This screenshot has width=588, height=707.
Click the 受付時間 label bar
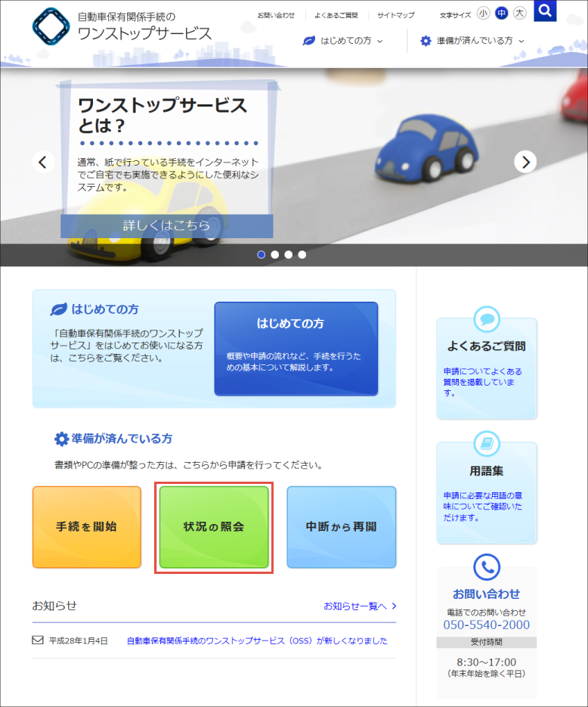pyautogui.click(x=487, y=642)
